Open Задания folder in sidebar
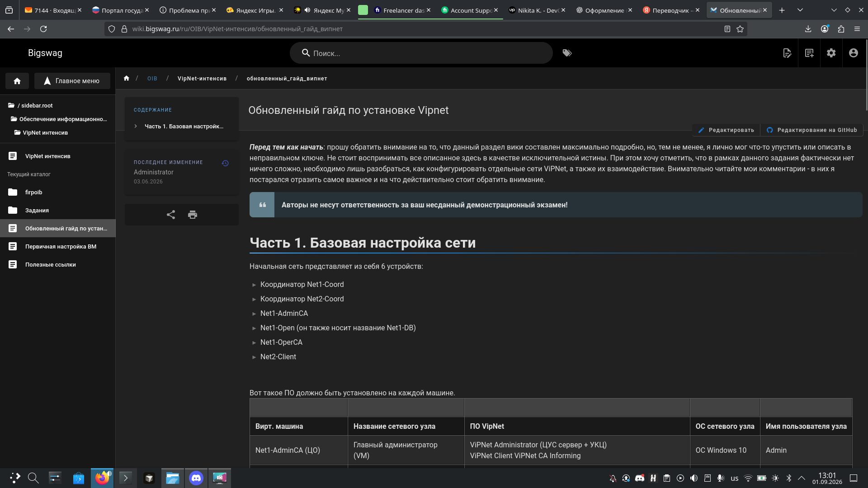Viewport: 868px width, 488px height. [58, 211]
